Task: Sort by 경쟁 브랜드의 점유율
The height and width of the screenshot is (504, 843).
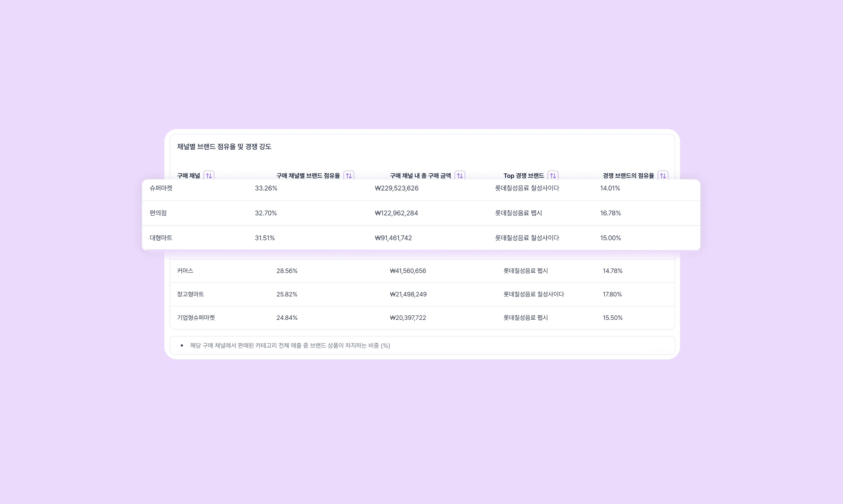Action: (663, 176)
